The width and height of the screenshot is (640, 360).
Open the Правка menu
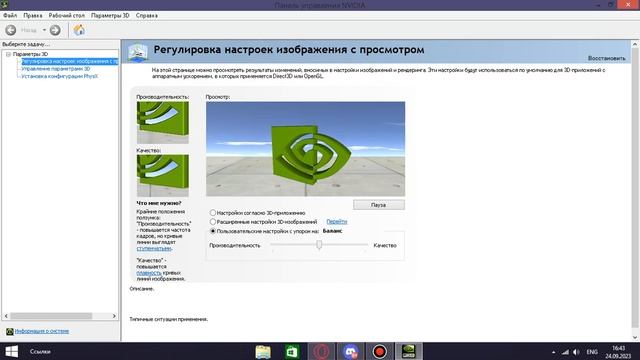tap(33, 15)
